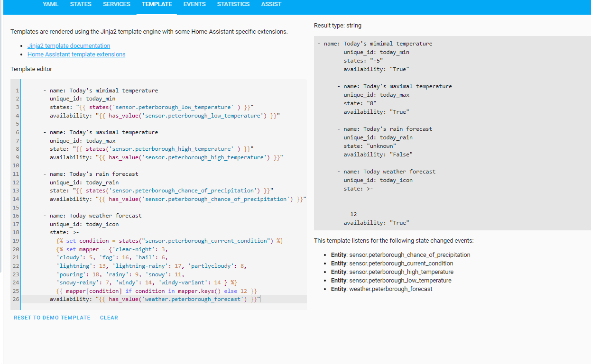Open the Jinja2 template documentation link

point(68,45)
